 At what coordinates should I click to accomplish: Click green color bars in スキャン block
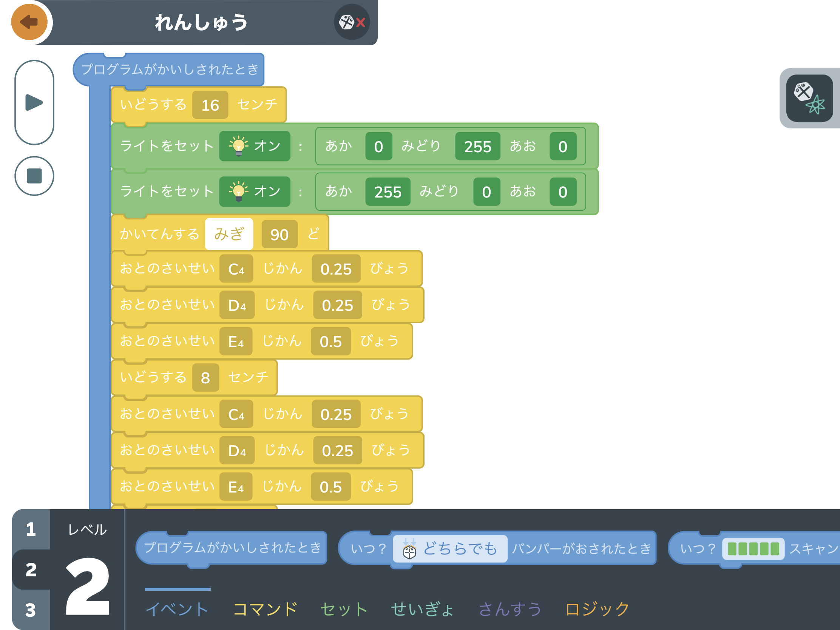(x=753, y=549)
